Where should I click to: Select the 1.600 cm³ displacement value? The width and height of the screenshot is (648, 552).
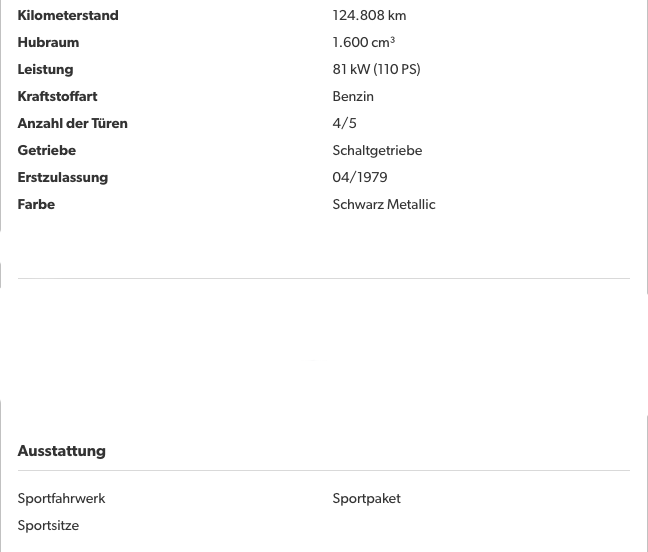[363, 42]
